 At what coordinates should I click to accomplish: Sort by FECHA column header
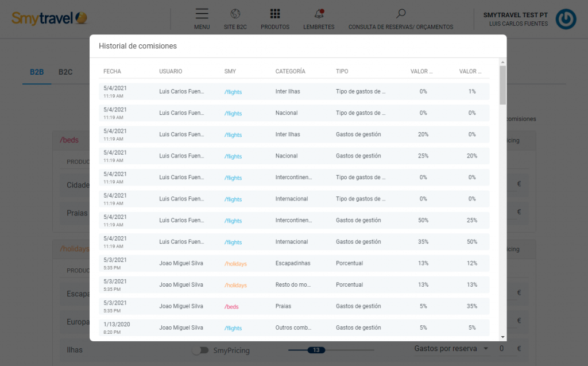click(112, 71)
